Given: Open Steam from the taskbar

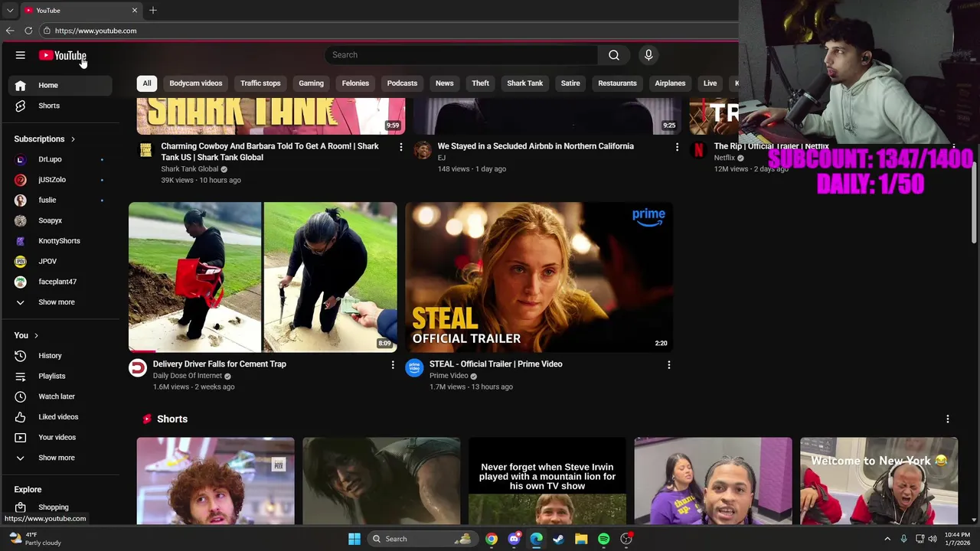Looking at the screenshot, I should pos(559,539).
